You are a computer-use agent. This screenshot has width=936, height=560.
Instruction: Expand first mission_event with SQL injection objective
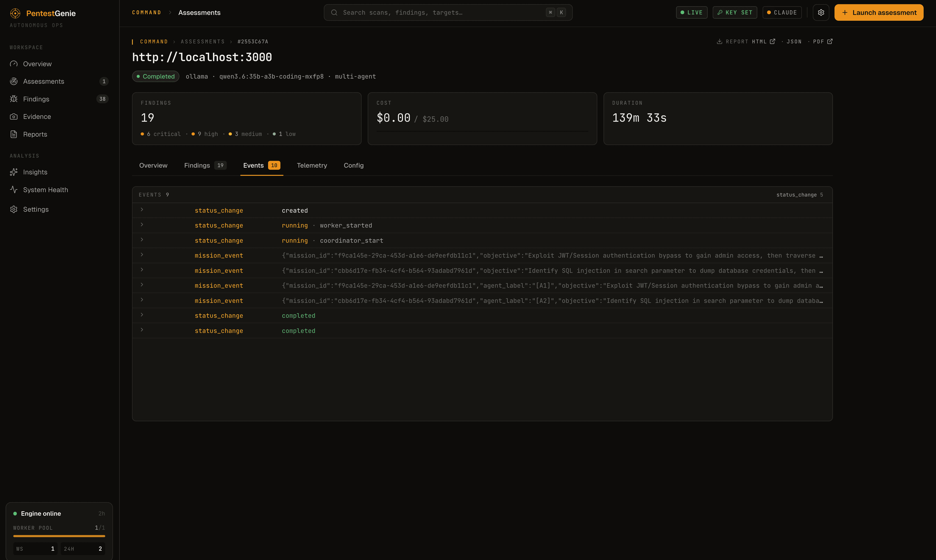coord(142,270)
